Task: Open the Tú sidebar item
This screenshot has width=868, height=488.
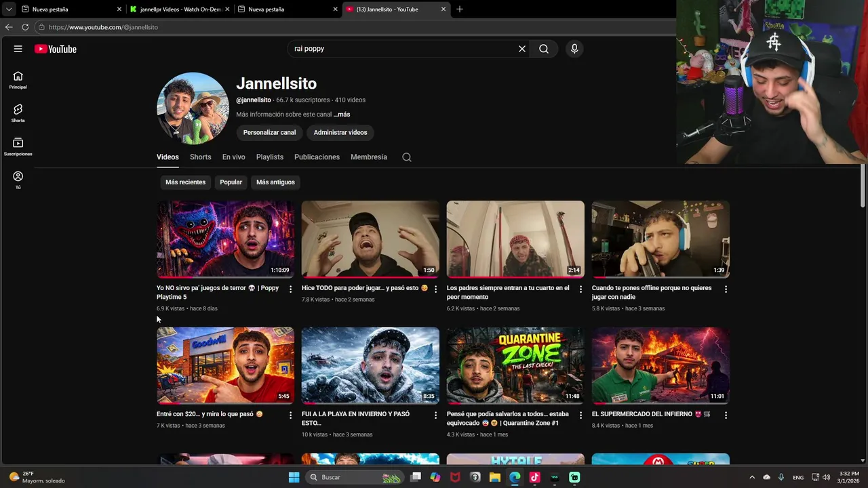Action: (x=18, y=180)
